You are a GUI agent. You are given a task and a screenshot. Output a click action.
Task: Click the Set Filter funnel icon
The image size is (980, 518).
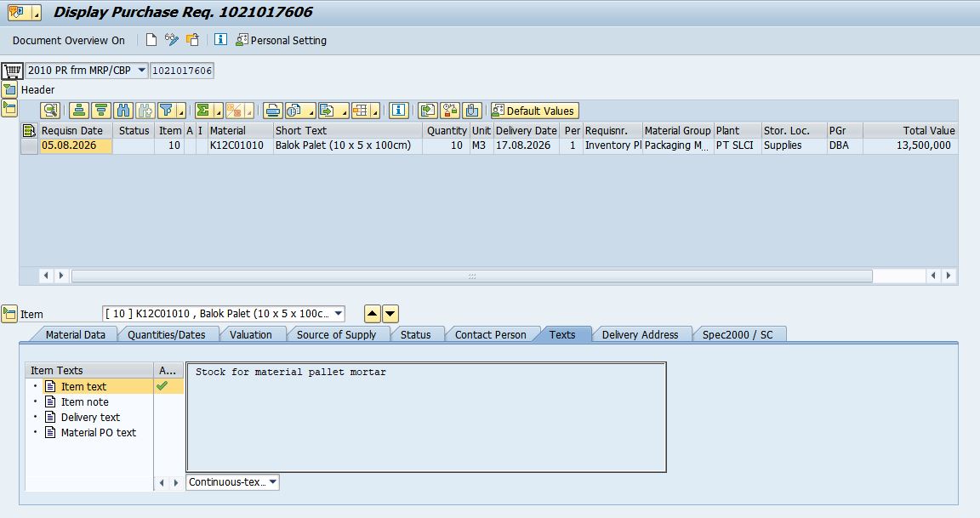coord(167,111)
